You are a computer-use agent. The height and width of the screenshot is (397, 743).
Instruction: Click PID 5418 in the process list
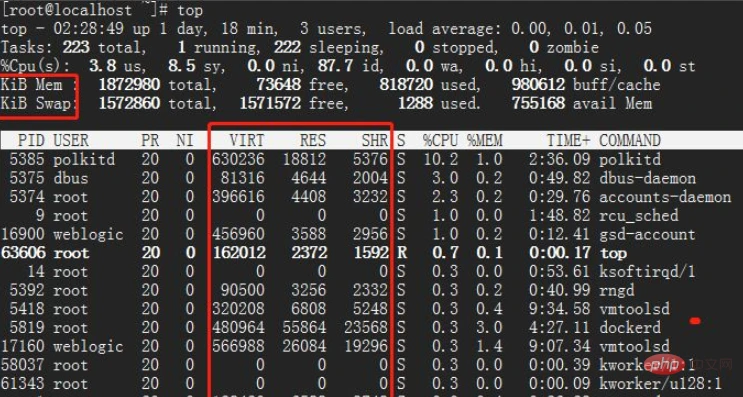click(x=27, y=309)
